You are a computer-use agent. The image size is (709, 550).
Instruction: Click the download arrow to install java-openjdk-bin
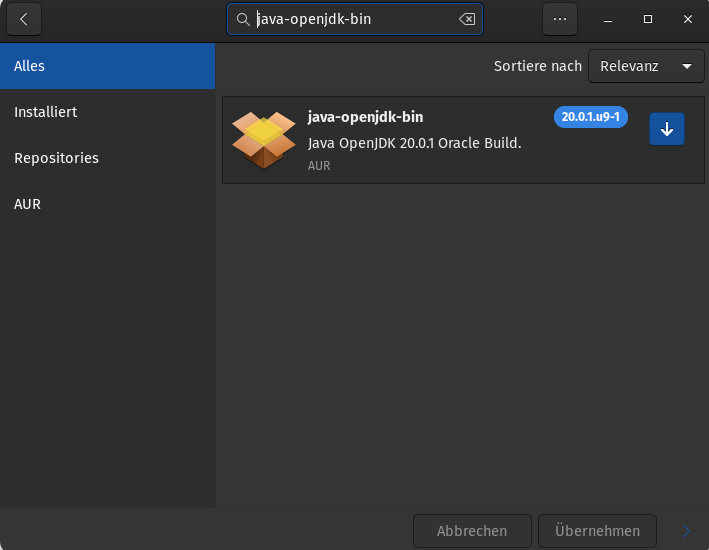pos(667,129)
